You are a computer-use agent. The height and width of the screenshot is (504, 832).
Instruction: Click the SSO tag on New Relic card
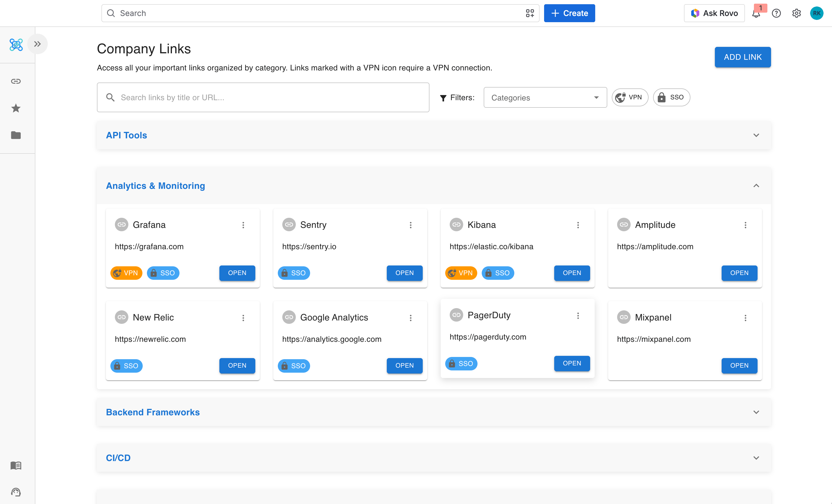pos(126,366)
